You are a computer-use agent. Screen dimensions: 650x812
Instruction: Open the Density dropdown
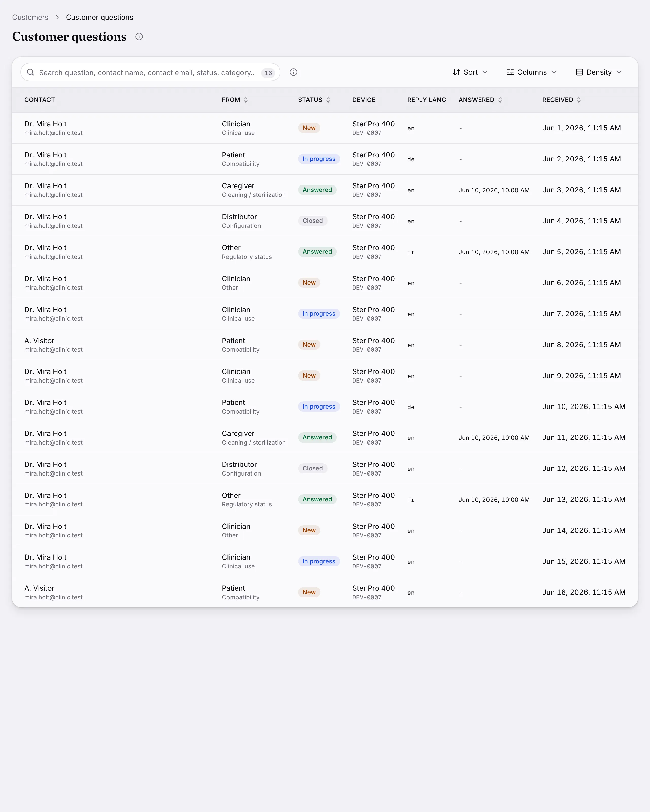(x=599, y=72)
